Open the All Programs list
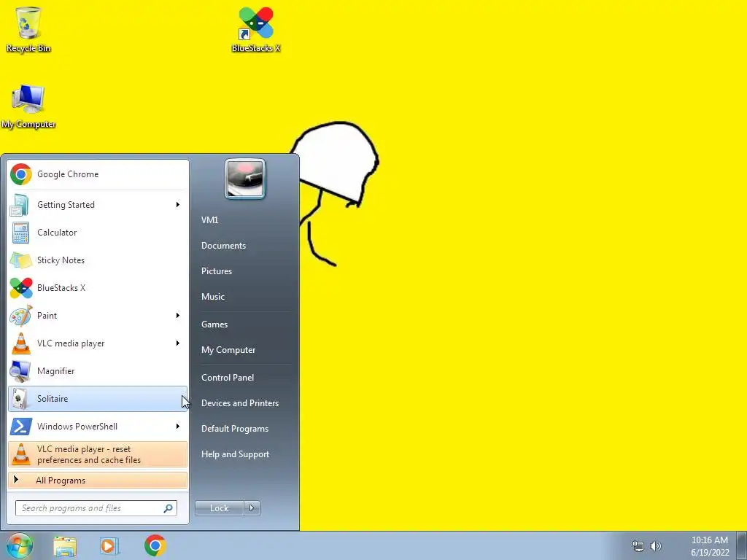Screen dimensions: 747x560 (x=98, y=481)
